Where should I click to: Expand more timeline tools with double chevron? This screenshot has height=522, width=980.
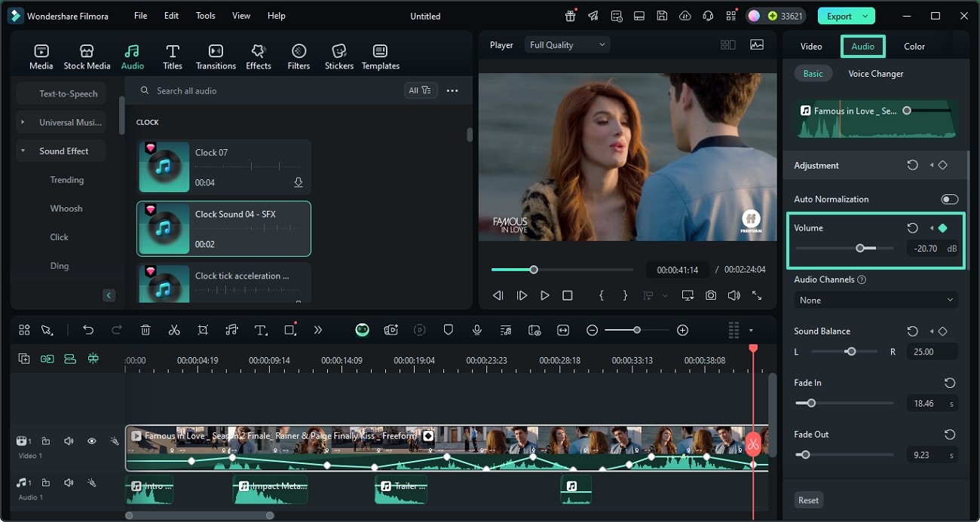pos(318,330)
